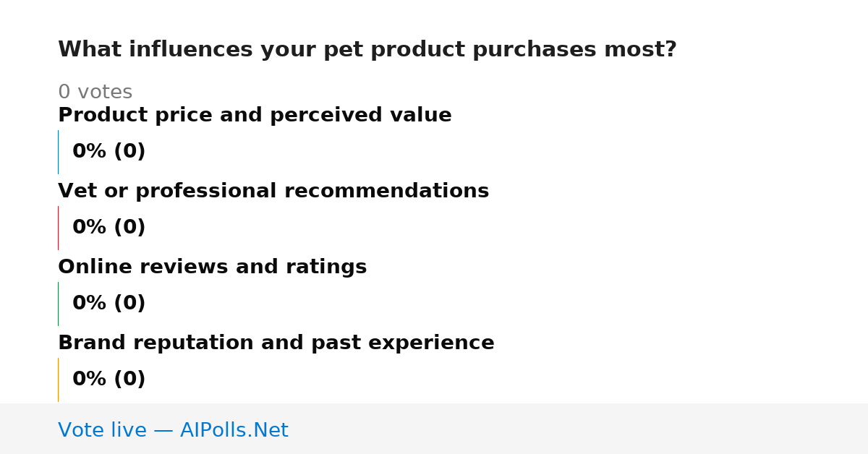Click the word AIPolls.Net in footer
Viewport: 868px width, 454px height.
[x=234, y=430]
